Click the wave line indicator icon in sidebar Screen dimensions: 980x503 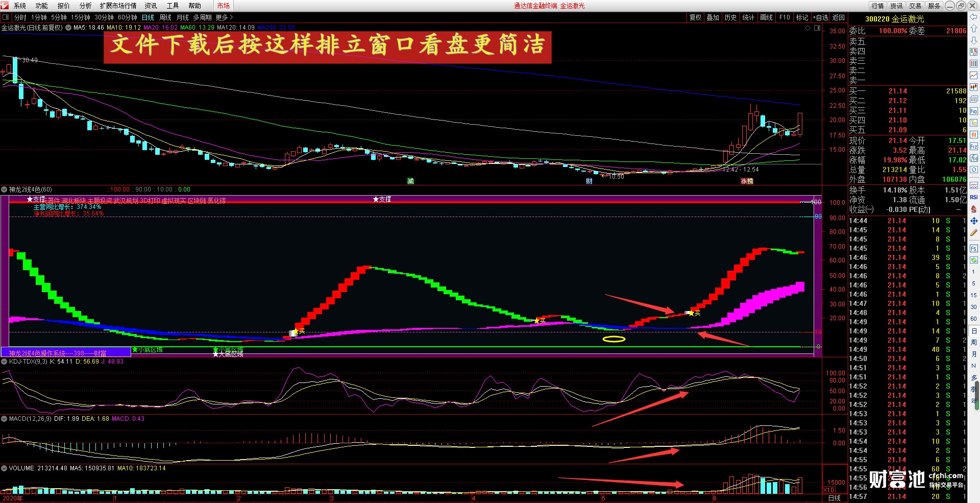click(973, 185)
